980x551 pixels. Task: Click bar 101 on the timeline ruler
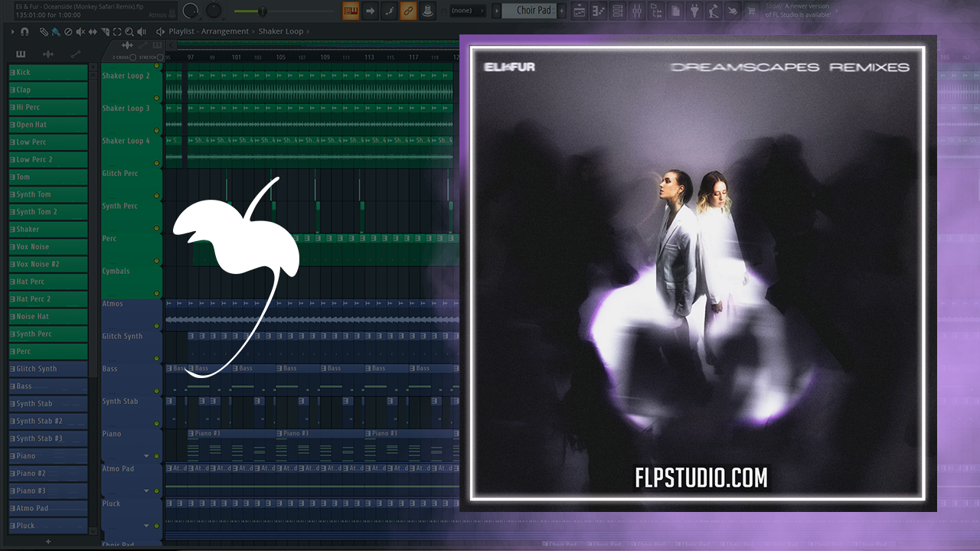[237, 57]
